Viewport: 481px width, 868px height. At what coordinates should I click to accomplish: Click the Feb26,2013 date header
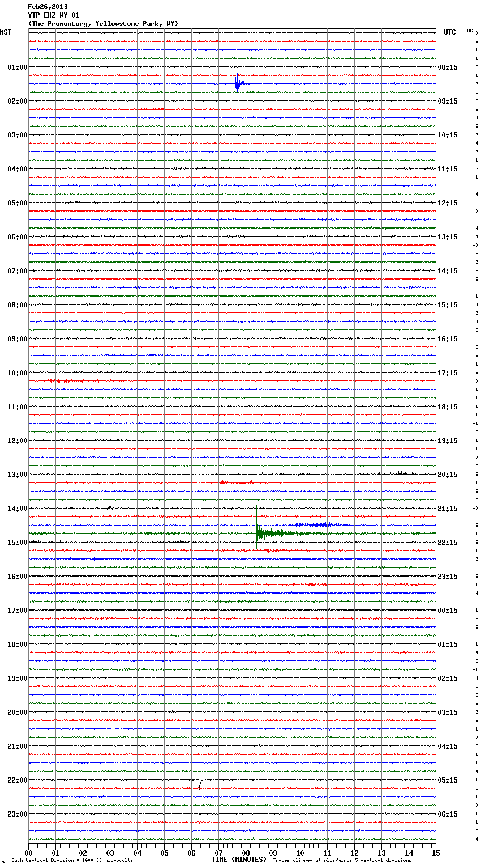(x=48, y=7)
